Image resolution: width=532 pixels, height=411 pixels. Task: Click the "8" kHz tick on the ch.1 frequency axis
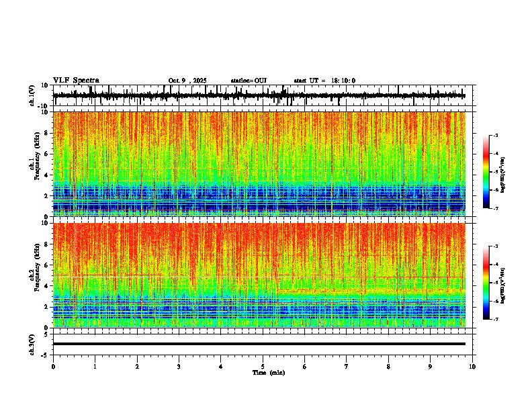pos(47,133)
